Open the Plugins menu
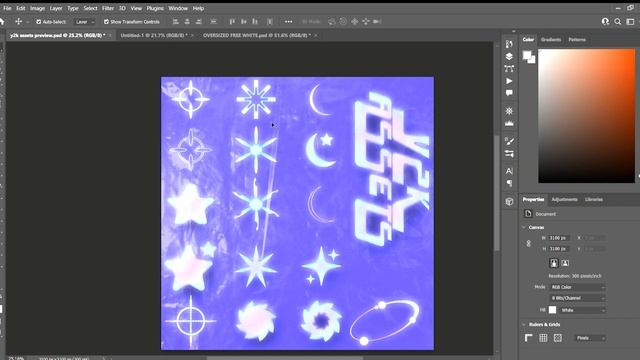The width and height of the screenshot is (640, 360). coord(155,8)
